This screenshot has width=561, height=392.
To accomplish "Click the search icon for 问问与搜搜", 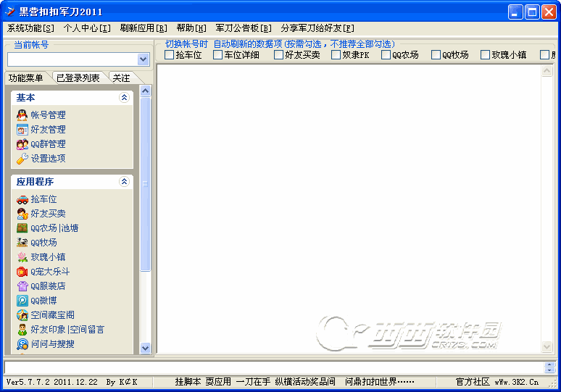I will click(22, 343).
